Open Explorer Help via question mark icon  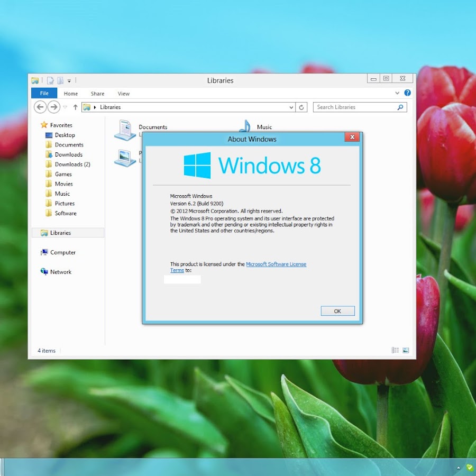[x=407, y=93]
